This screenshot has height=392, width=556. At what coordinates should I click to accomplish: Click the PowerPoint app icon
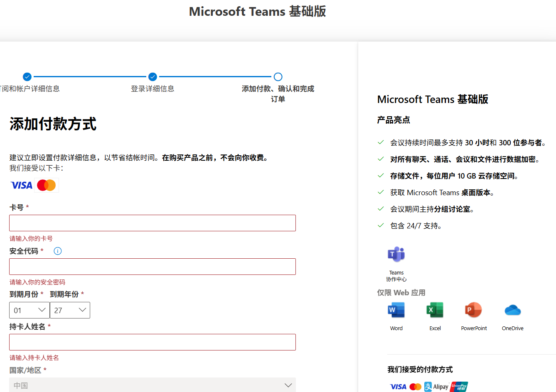click(474, 310)
